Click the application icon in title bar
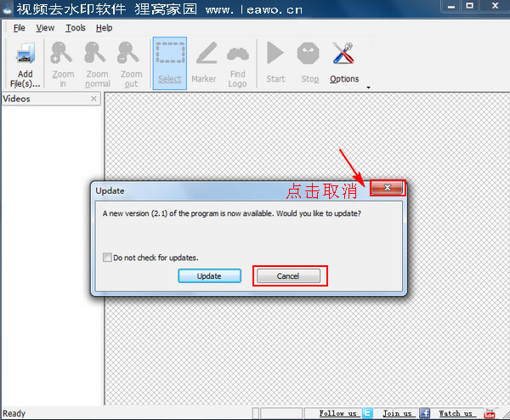510x420 pixels. [x=7, y=9]
